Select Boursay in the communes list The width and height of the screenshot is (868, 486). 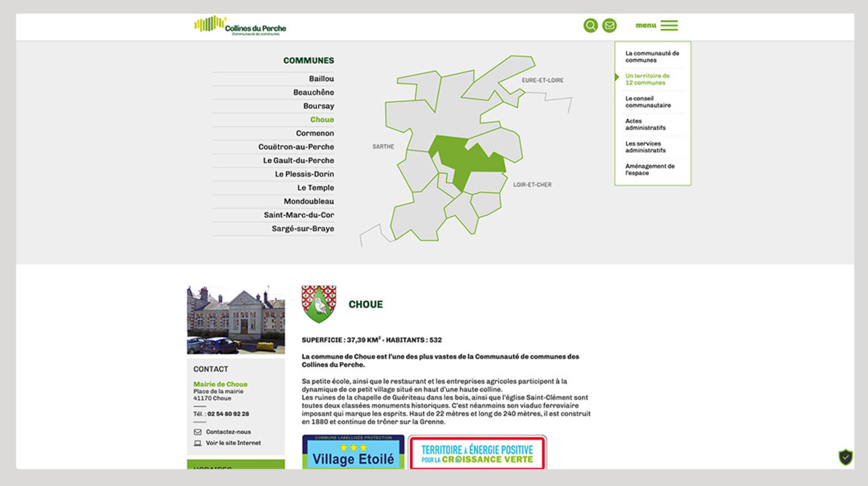click(x=319, y=106)
